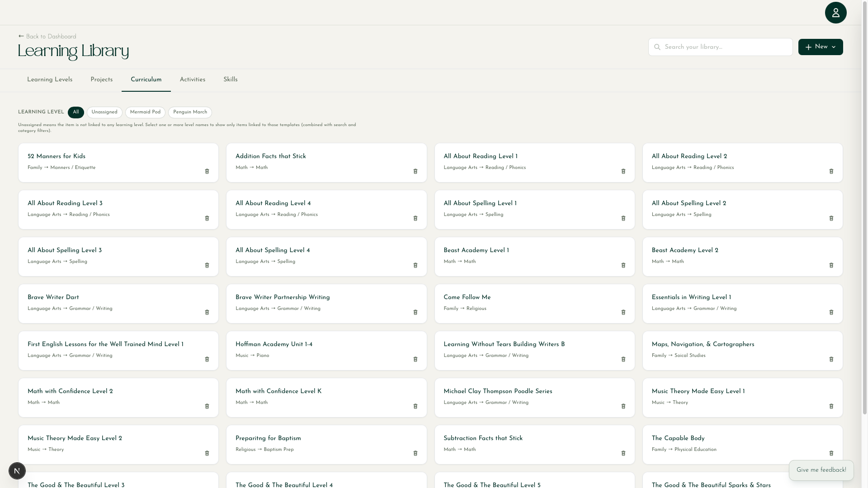This screenshot has height=488, width=868.
Task: Delete Math with Confidence Level K
Action: 415,406
